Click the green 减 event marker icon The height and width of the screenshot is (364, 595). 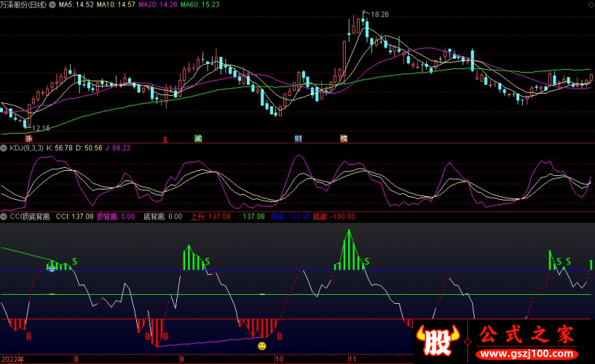198,138
